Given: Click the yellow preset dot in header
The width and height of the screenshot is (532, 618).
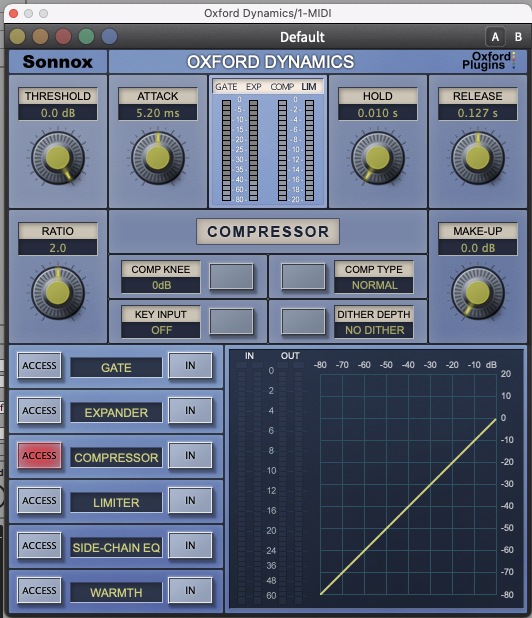Looking at the screenshot, I should click(17, 37).
